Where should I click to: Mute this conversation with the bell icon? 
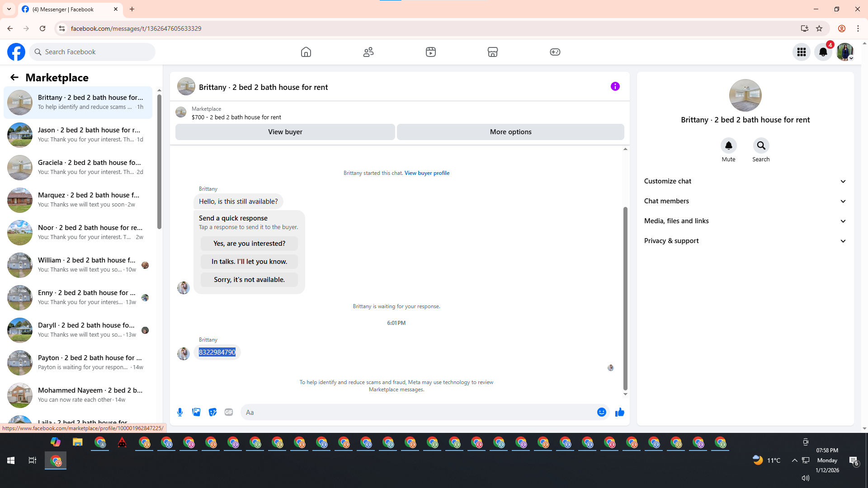tap(728, 145)
